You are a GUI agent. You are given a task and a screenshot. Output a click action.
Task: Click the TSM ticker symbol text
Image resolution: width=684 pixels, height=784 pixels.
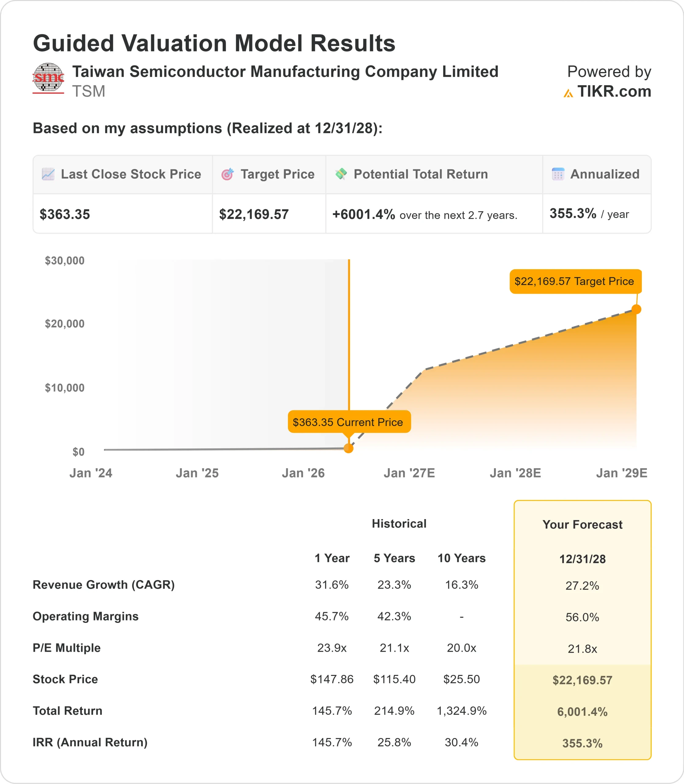point(89,92)
